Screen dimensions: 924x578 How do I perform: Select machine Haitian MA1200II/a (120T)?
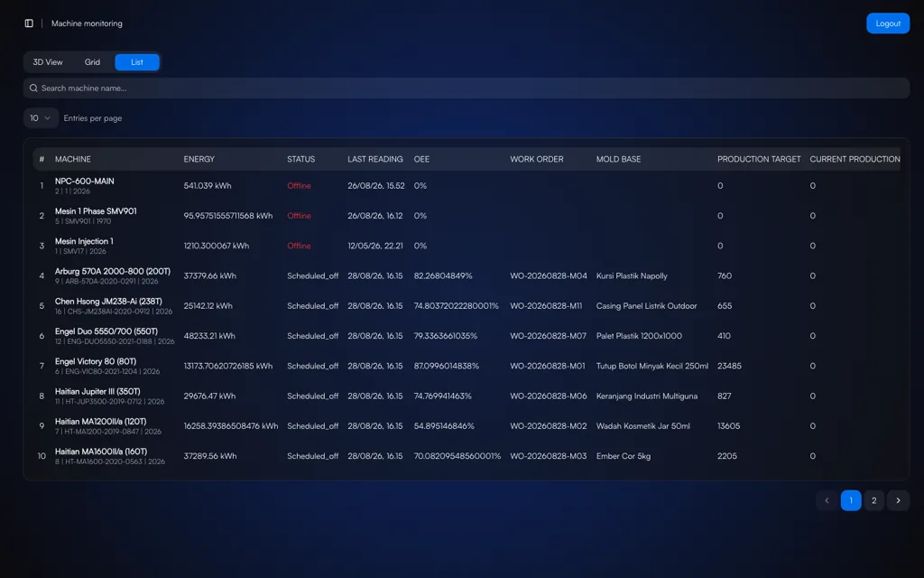coord(101,422)
